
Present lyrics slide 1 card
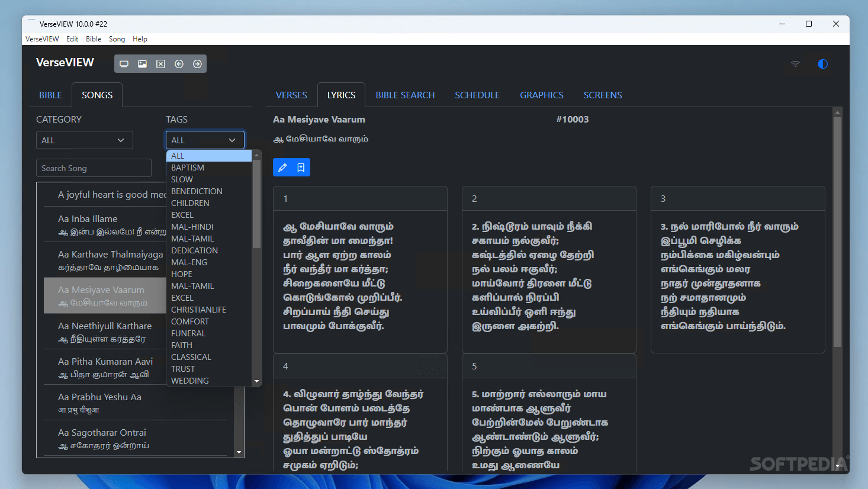coord(360,269)
